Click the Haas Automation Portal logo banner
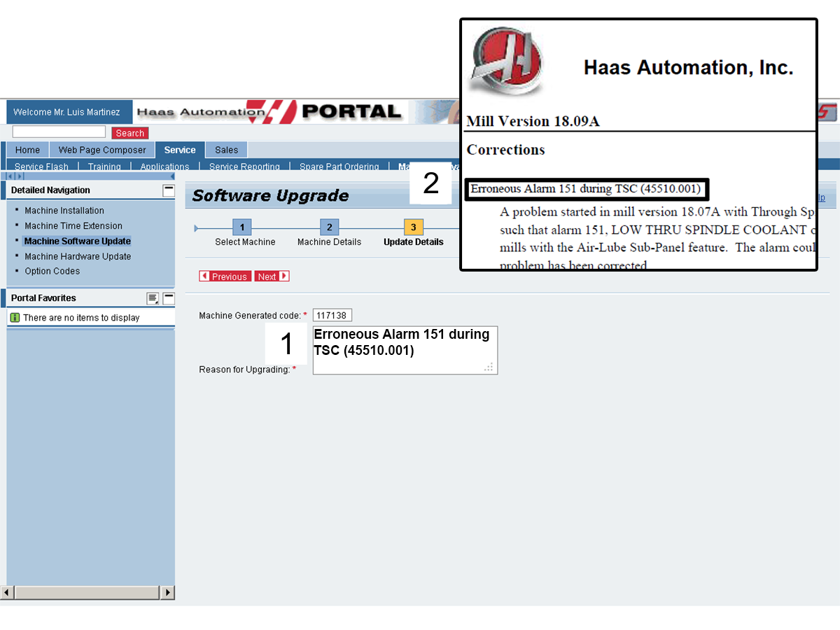This screenshot has height=630, width=840. tap(269, 112)
